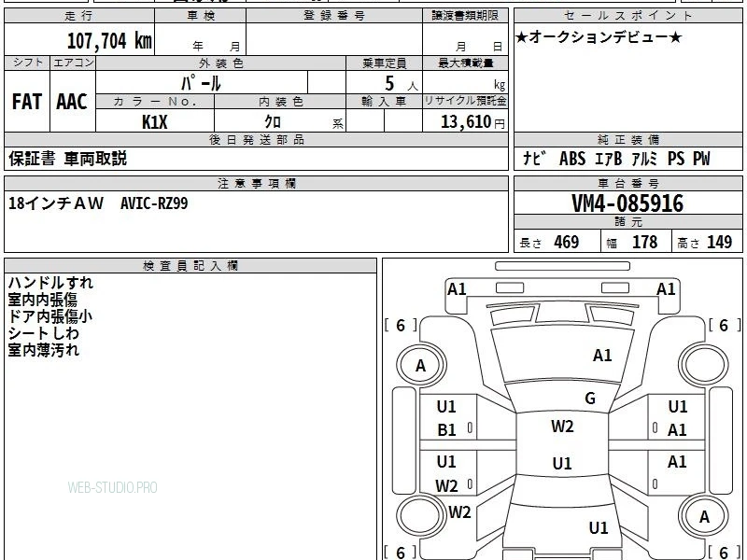Click the 純正装備 header
Viewport: 747px width, 560px height.
click(x=627, y=139)
